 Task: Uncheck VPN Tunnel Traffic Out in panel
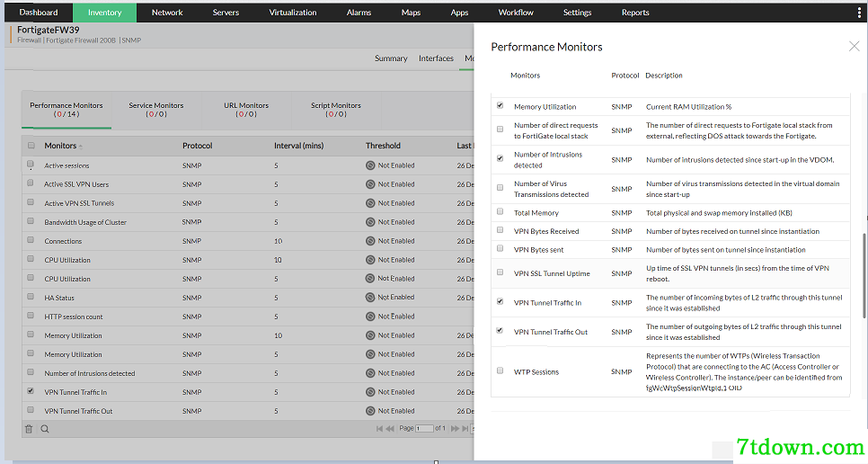[x=500, y=331]
